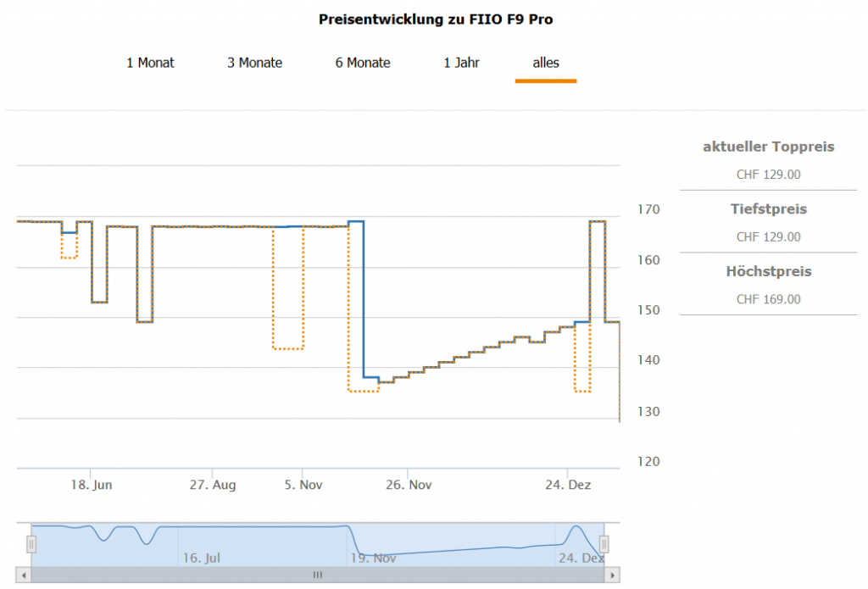868x589 pixels.
Task: Click the scrollbar left arrow
Action: (x=25, y=575)
